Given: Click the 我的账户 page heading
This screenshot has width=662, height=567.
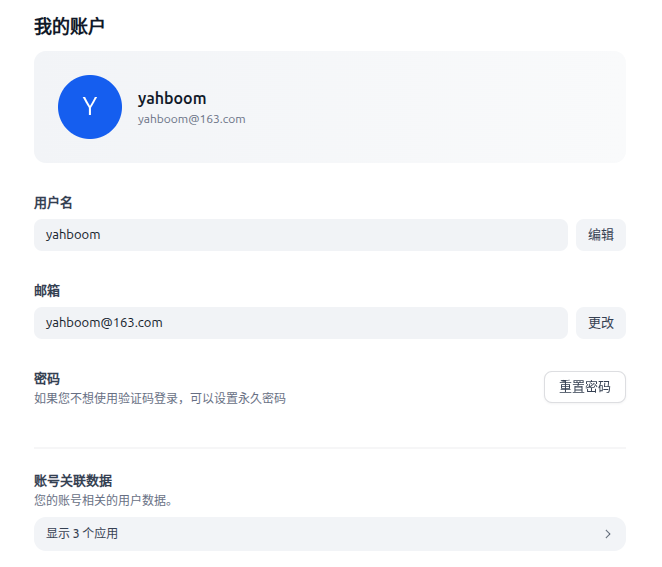Looking at the screenshot, I should pos(69,26).
